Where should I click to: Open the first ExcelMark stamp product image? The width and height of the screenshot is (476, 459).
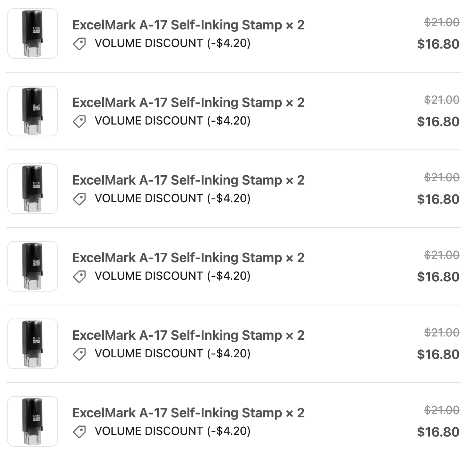32,33
